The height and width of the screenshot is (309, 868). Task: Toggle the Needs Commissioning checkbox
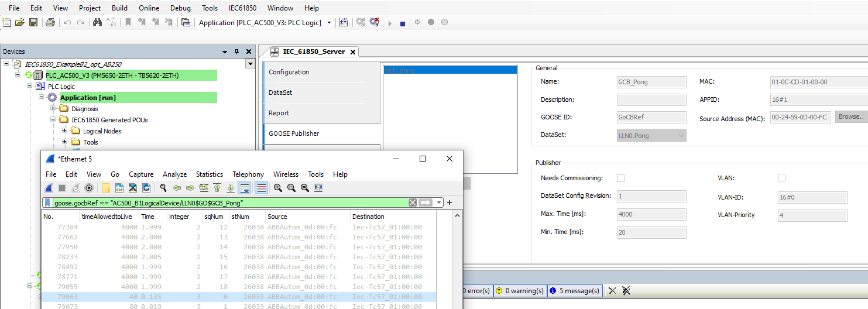[x=621, y=178]
